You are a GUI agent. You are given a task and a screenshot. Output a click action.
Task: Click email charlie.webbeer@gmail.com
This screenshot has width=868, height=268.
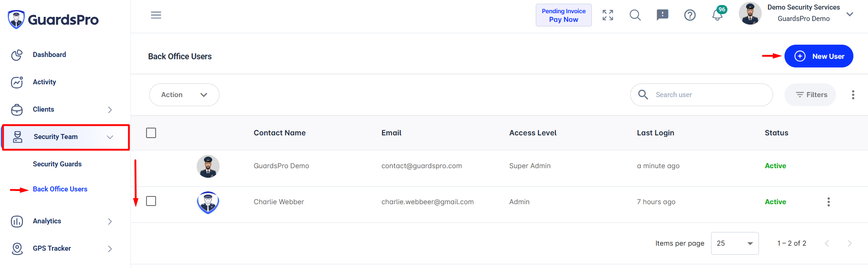[x=428, y=202]
